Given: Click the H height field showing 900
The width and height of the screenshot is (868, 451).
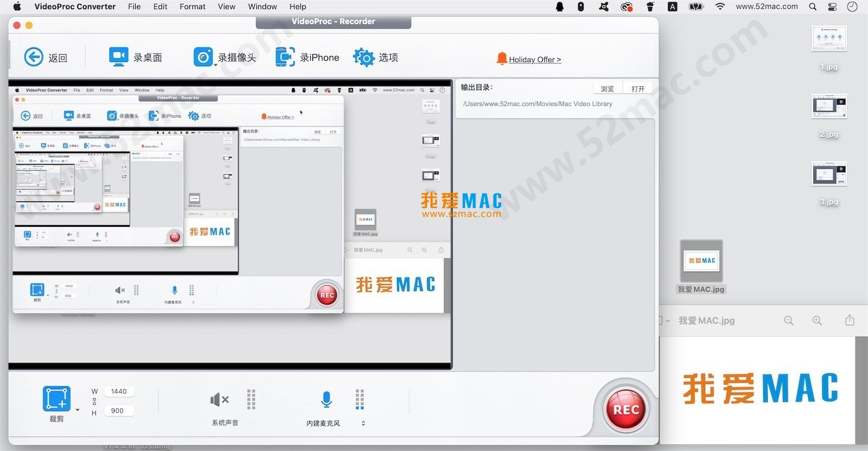Looking at the screenshot, I should pos(119,411).
